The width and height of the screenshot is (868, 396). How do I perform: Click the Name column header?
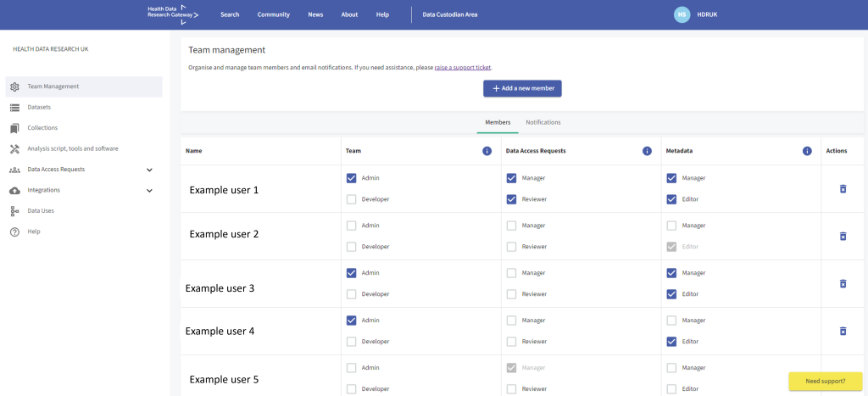click(x=194, y=151)
